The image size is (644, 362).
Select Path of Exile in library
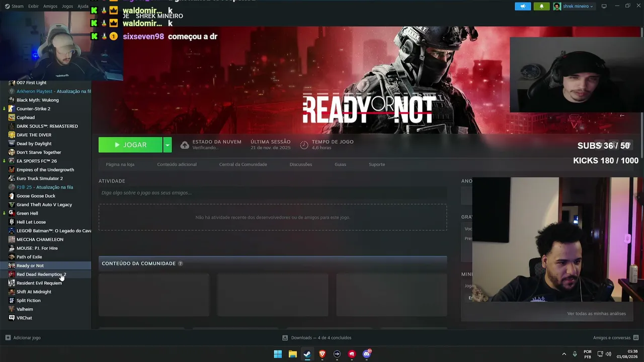(x=45, y=257)
